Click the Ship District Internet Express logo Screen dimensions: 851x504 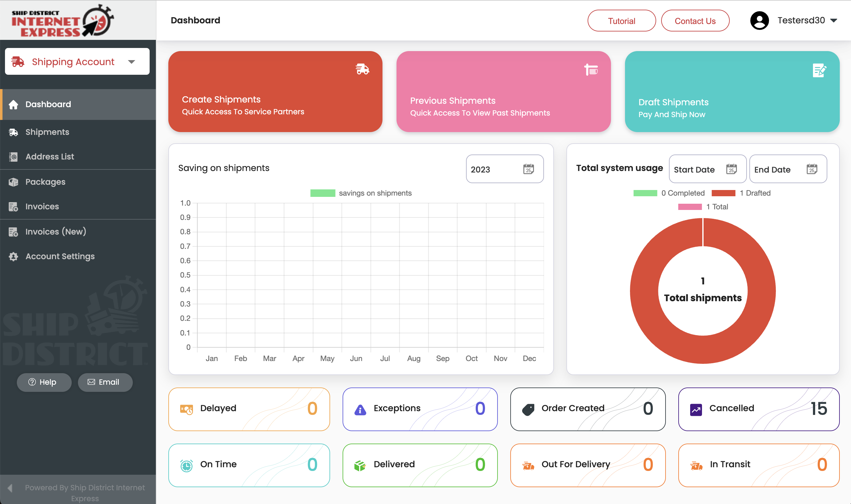(63, 20)
